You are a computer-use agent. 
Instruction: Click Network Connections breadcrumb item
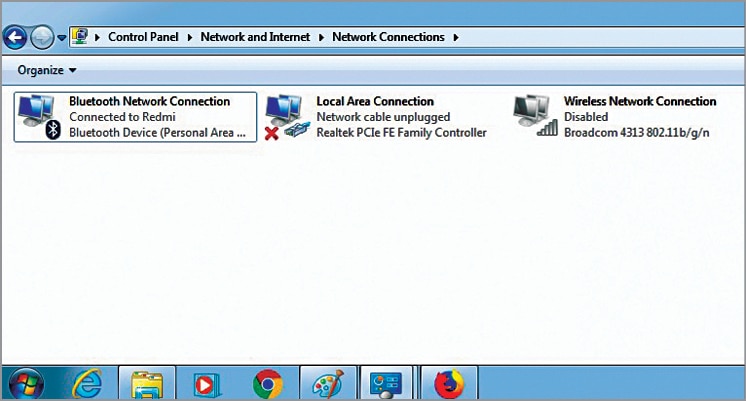point(388,37)
